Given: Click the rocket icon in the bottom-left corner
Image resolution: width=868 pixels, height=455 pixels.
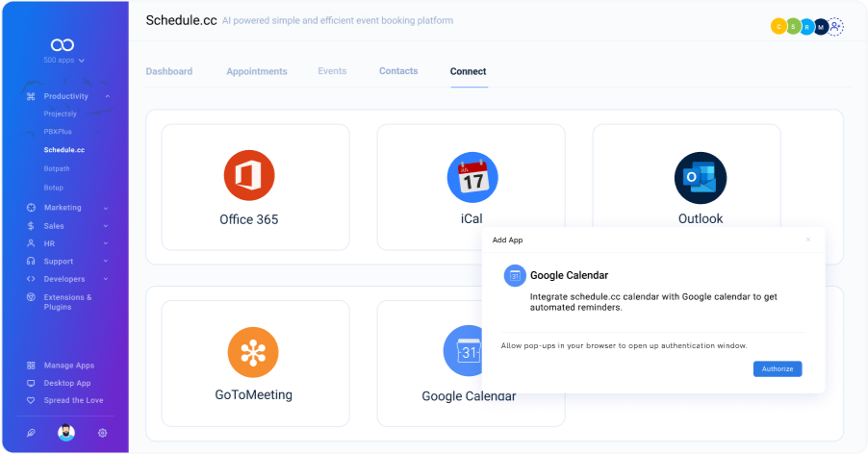Looking at the screenshot, I should pos(31,433).
